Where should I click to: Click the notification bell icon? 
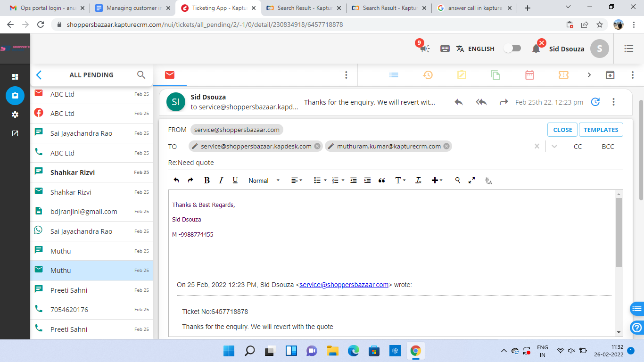(x=536, y=49)
